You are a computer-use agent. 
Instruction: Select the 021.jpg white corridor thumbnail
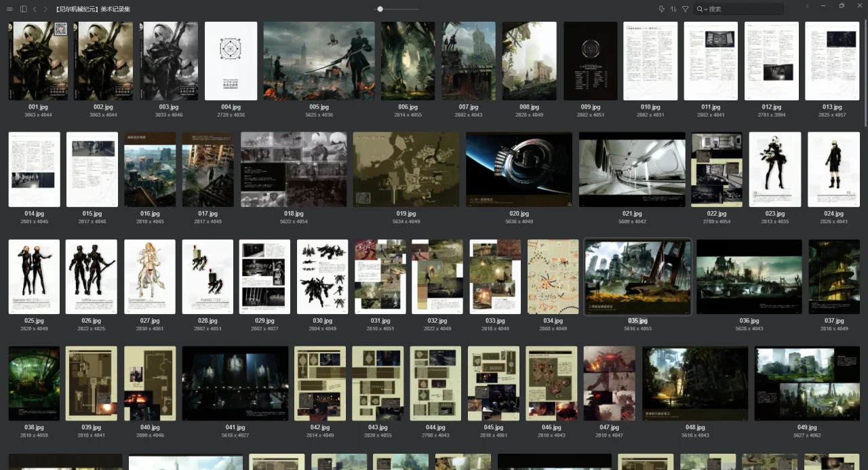click(632, 170)
